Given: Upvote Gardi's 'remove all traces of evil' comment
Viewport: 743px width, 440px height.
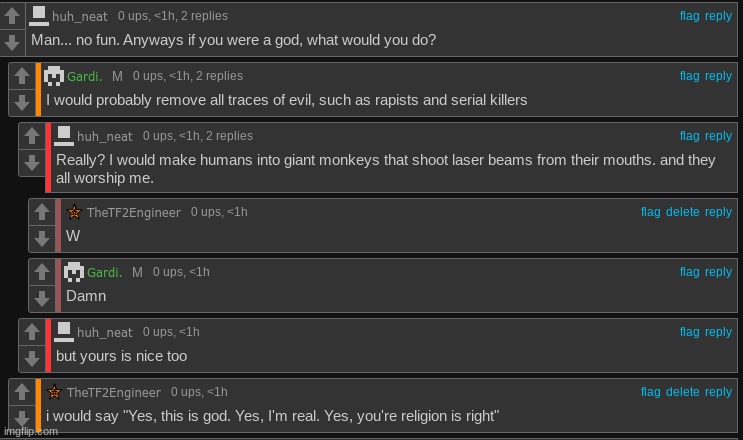Looking at the screenshot, I should 21,76.
